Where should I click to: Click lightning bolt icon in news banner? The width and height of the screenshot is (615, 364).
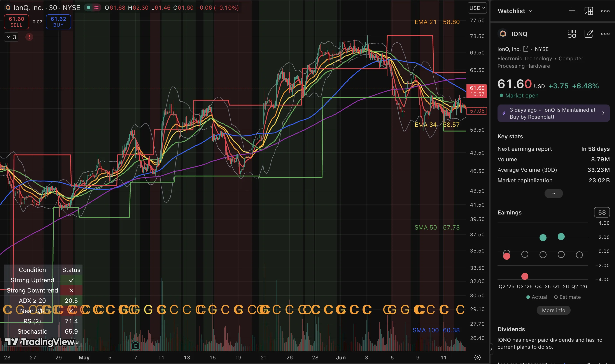[x=504, y=113]
